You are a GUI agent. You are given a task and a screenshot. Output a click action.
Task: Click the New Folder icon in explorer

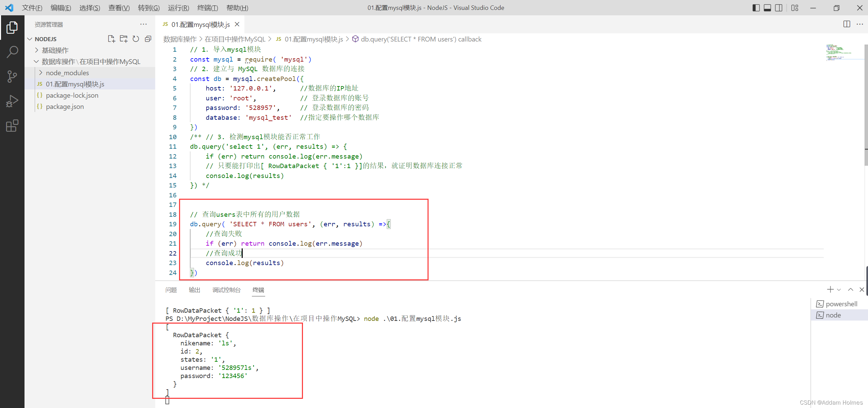click(x=124, y=39)
